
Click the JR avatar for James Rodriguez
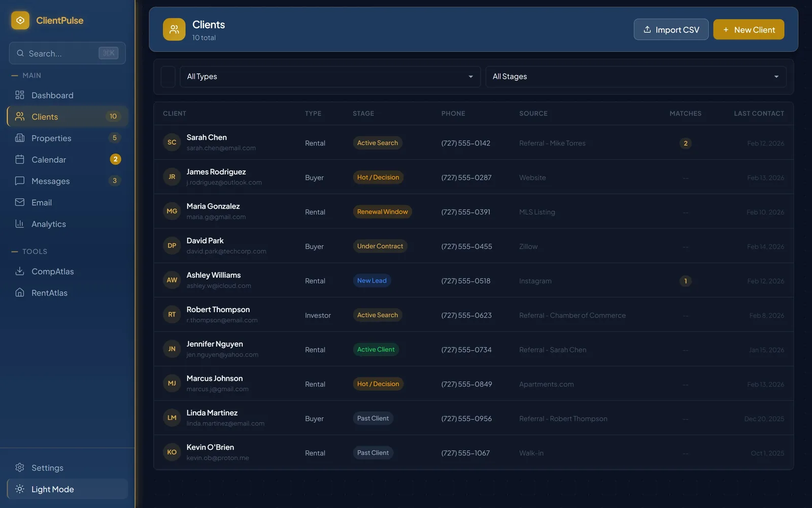pyautogui.click(x=172, y=177)
